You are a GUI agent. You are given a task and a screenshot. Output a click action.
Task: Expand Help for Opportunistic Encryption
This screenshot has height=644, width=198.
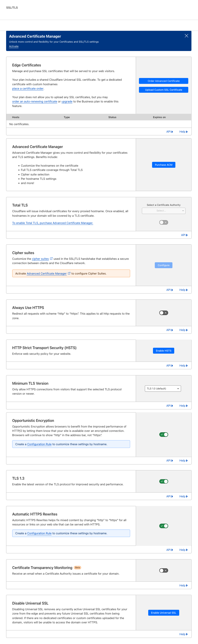pos(184,460)
